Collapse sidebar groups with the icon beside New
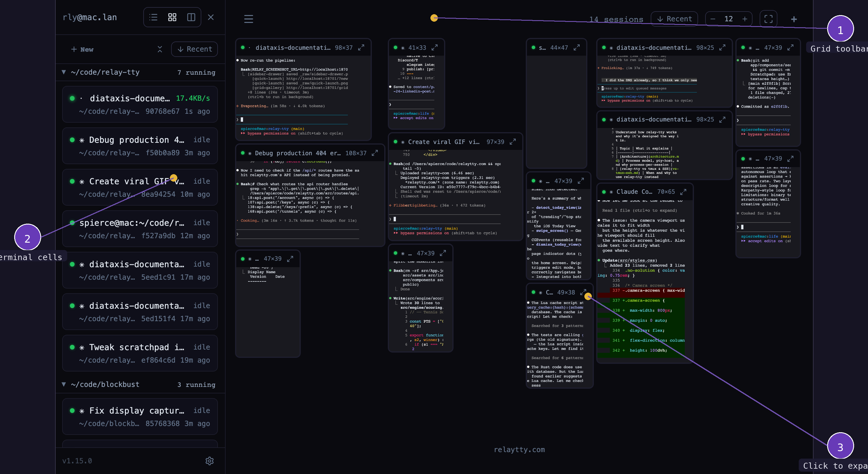 click(160, 49)
